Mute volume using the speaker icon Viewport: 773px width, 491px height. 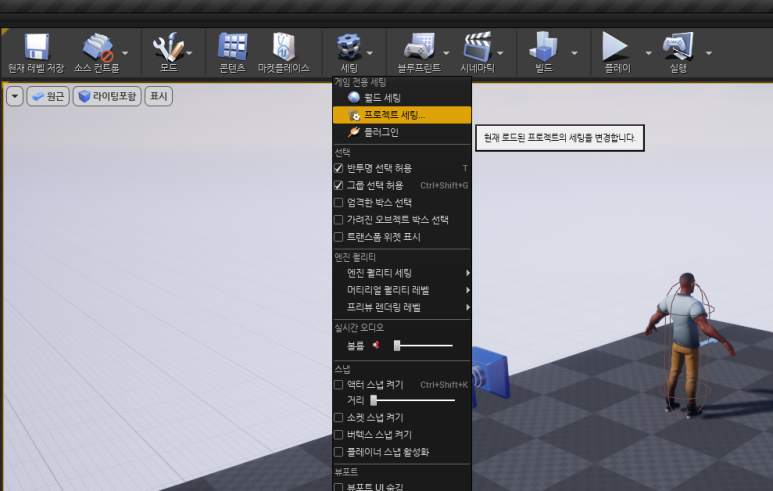click(x=376, y=345)
